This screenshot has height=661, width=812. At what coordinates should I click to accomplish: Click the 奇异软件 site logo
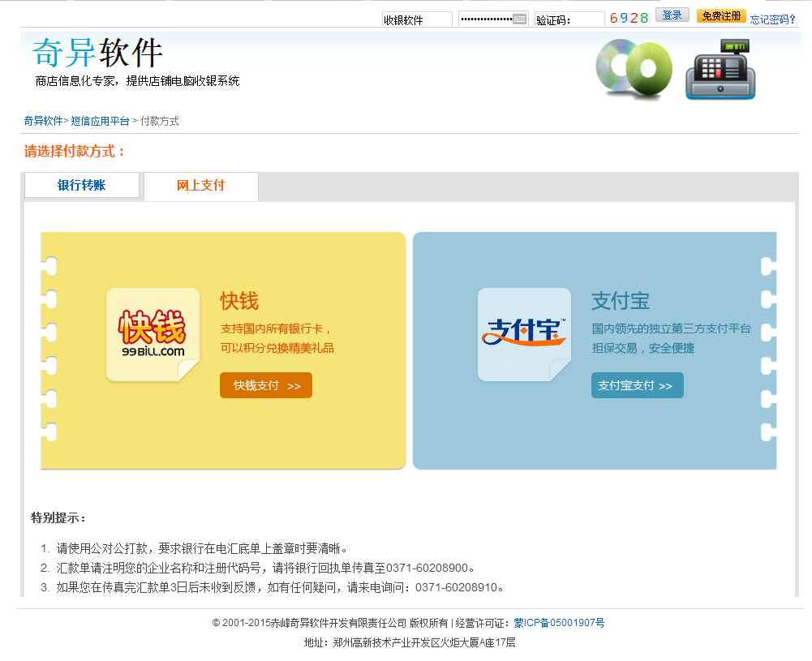97,52
